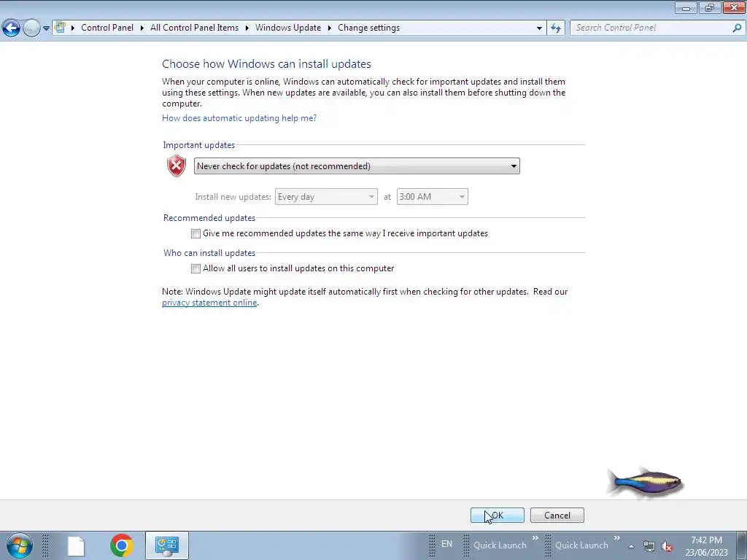Expand arrow after Control Panel breadcrumb
This screenshot has width=747, height=560.
coord(142,28)
